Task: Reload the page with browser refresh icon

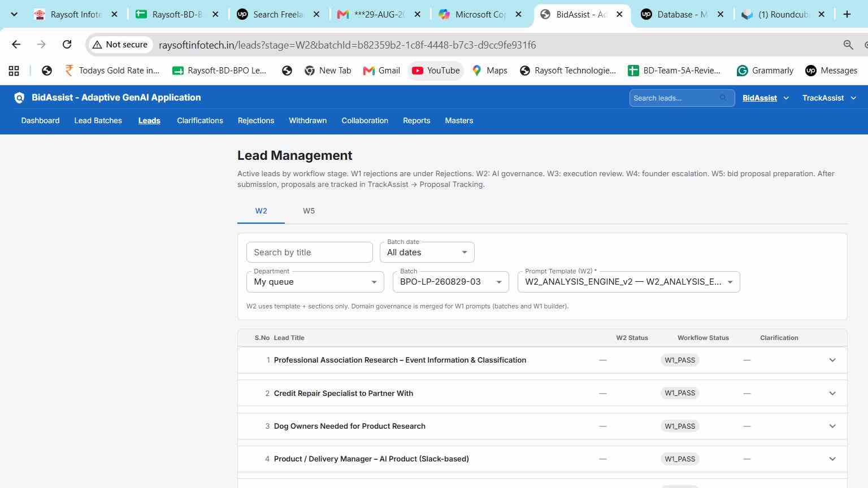Action: (67, 45)
